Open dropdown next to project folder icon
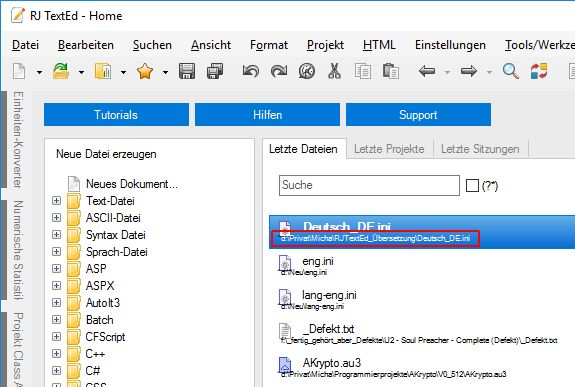The height and width of the screenshot is (387, 575). pyautogui.click(x=124, y=72)
